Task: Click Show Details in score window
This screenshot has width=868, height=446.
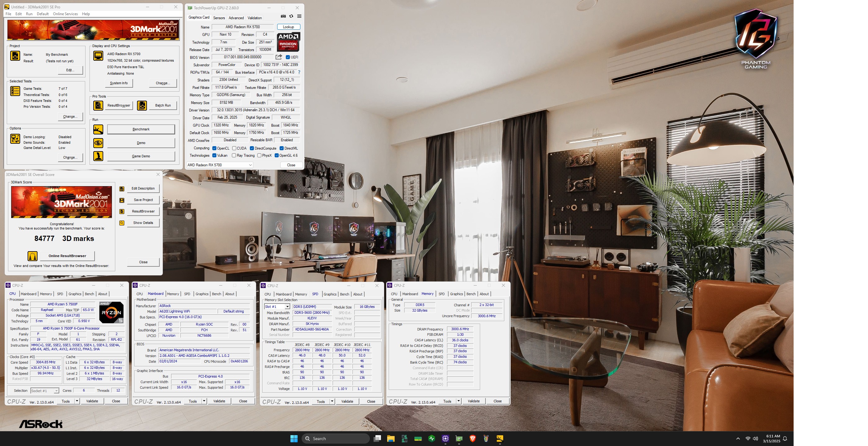Action: coord(143,223)
